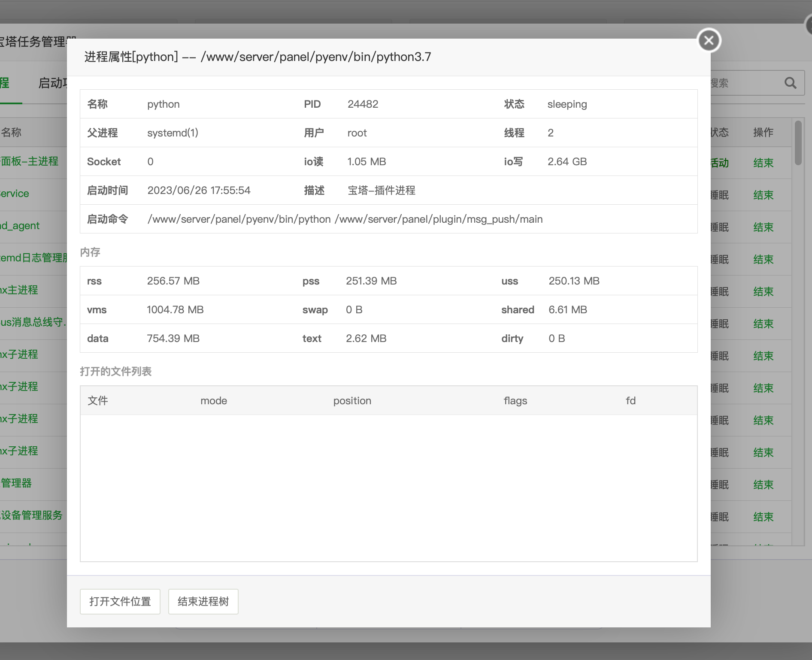The height and width of the screenshot is (660, 812).
Task: Click 打开文件位置 button
Action: point(120,601)
